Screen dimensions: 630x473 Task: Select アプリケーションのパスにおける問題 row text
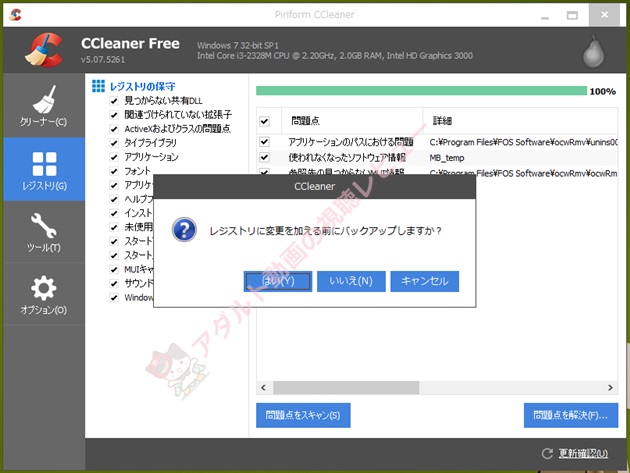click(x=351, y=142)
